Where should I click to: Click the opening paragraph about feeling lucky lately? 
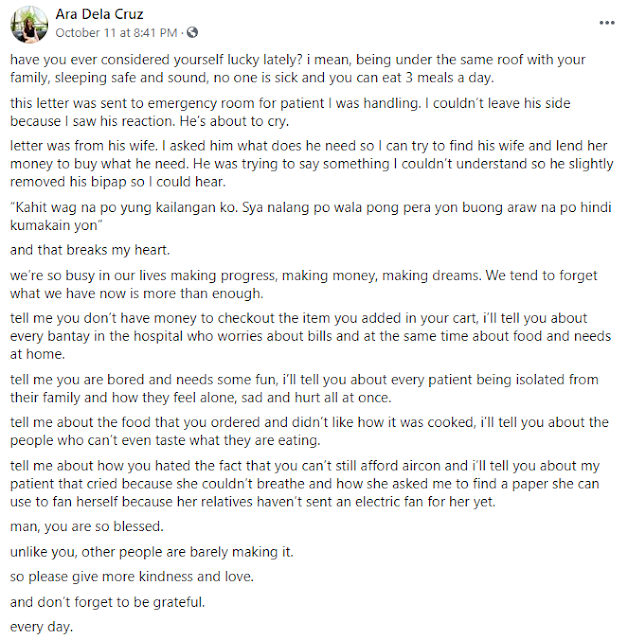300,68
